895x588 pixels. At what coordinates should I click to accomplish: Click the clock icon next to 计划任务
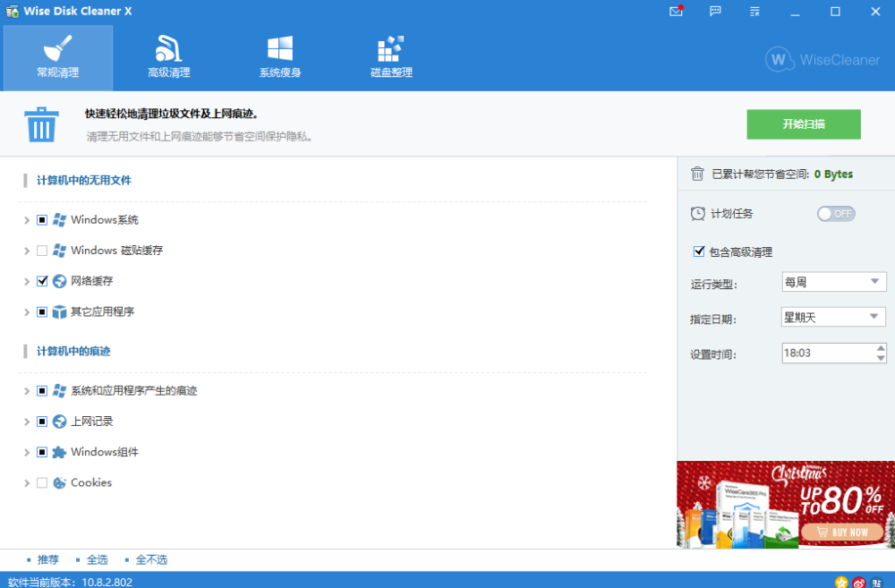697,214
